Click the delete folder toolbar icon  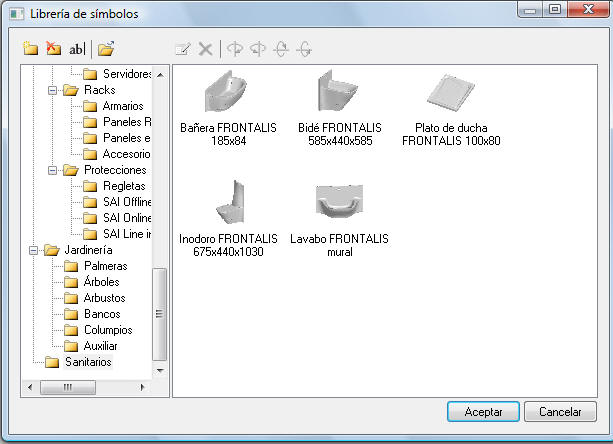point(54,48)
